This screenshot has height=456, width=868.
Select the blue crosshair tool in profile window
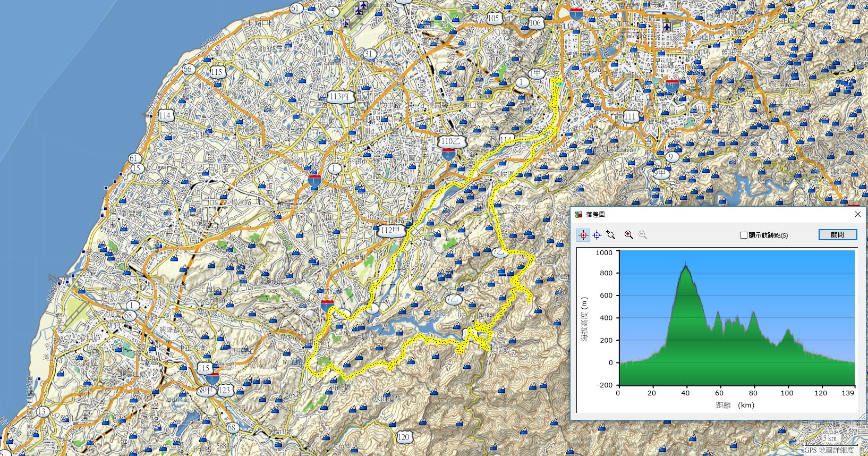coord(597,235)
